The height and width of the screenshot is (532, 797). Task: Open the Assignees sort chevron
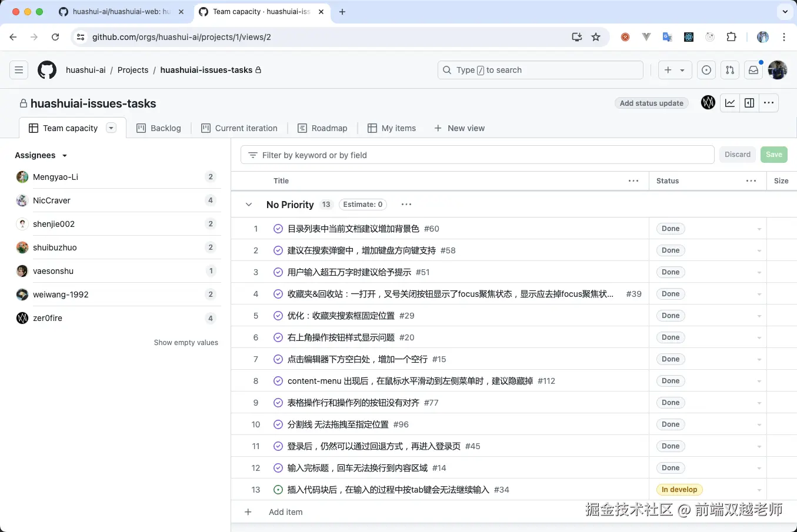(65, 155)
